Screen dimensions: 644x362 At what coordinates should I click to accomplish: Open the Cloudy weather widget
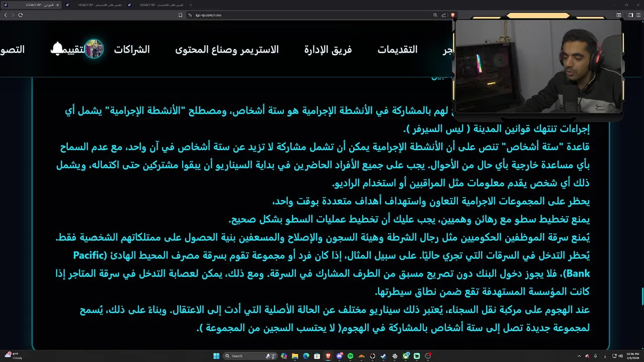tap(14, 356)
